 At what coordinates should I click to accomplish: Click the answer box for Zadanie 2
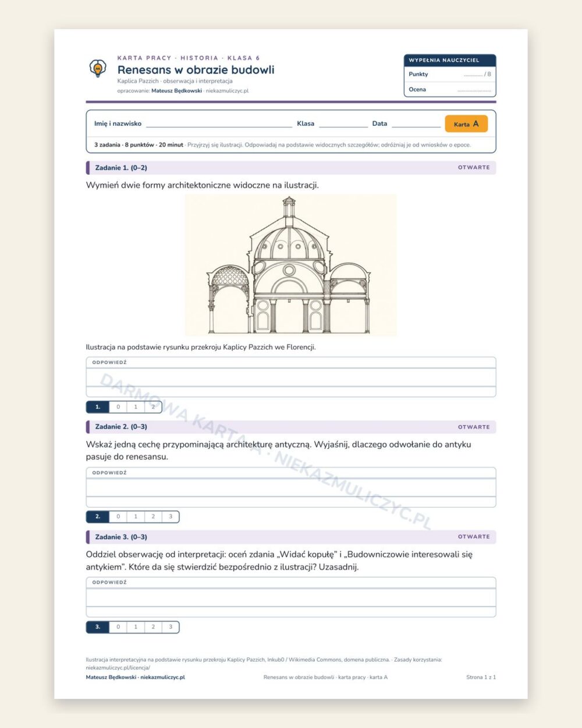click(291, 487)
